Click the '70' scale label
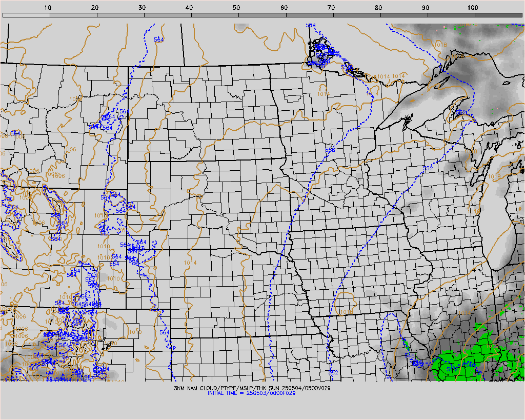Viewport: 525px width, 420px height. click(x=331, y=7)
